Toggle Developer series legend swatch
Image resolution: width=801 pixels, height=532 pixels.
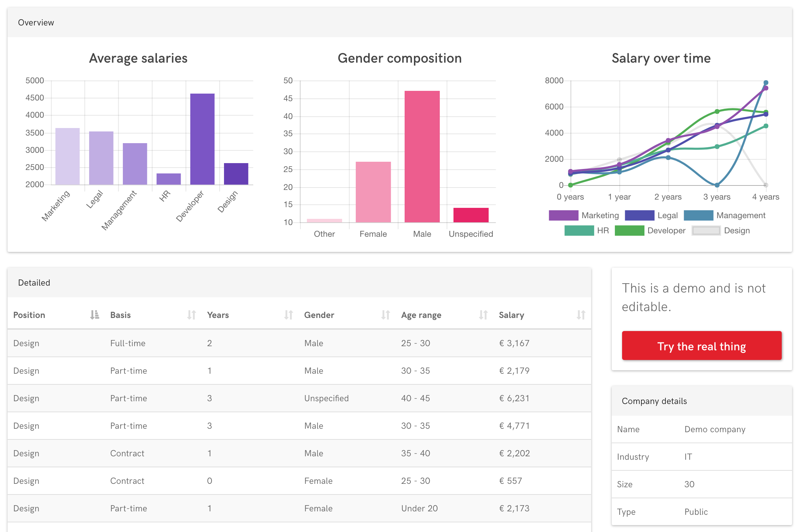[x=629, y=231]
